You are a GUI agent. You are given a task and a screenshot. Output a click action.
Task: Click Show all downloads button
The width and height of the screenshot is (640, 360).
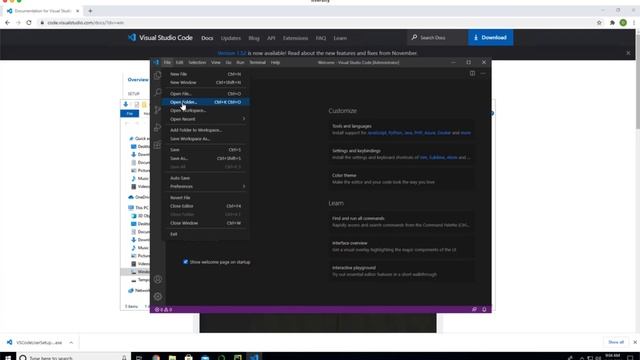616,342
